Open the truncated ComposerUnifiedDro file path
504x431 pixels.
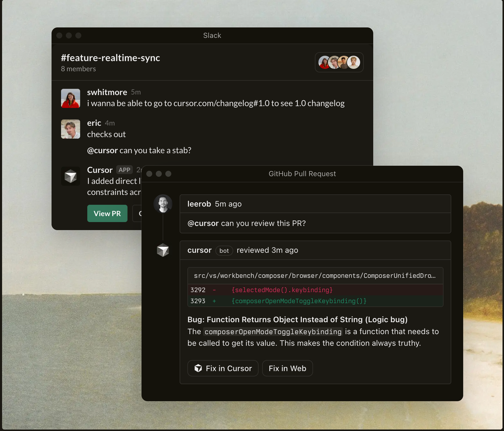[x=315, y=276]
